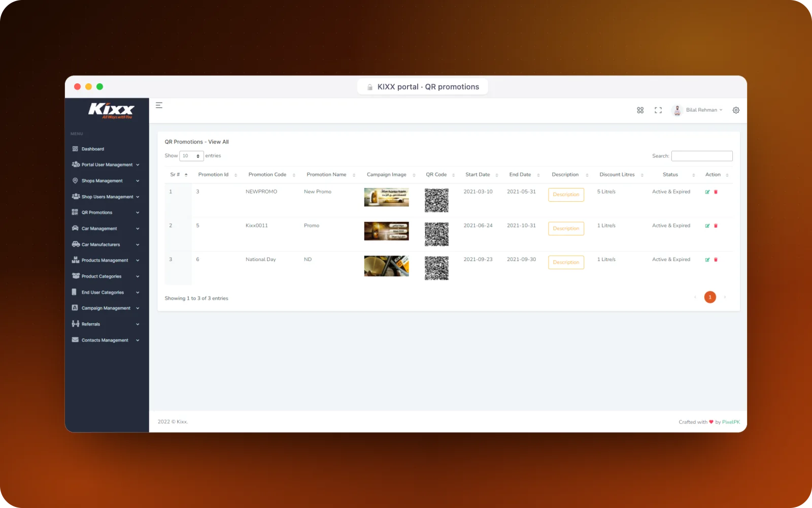Open the Kixx0011 campaign image thumbnail
The width and height of the screenshot is (812, 508).
pos(386,231)
